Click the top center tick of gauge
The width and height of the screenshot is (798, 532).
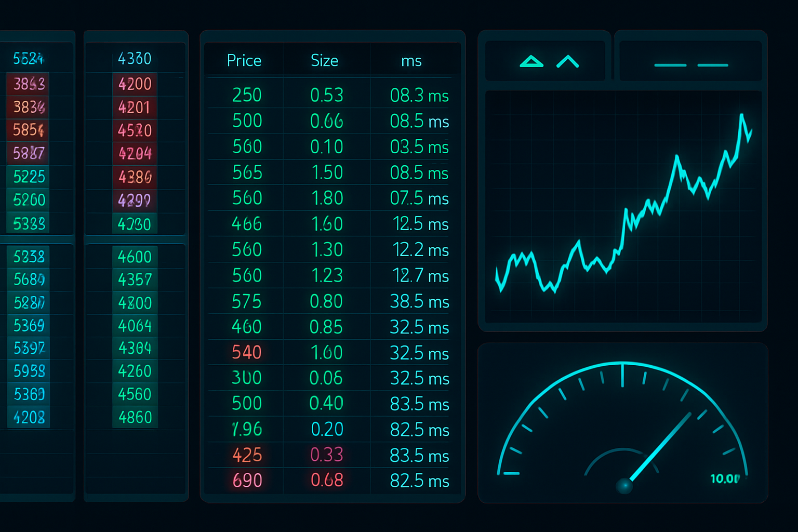click(x=622, y=375)
